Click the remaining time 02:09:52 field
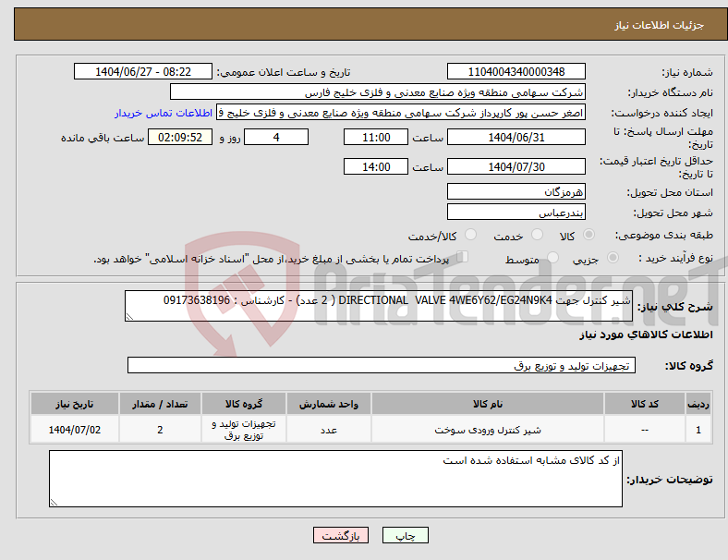The image size is (728, 560). tap(180, 137)
